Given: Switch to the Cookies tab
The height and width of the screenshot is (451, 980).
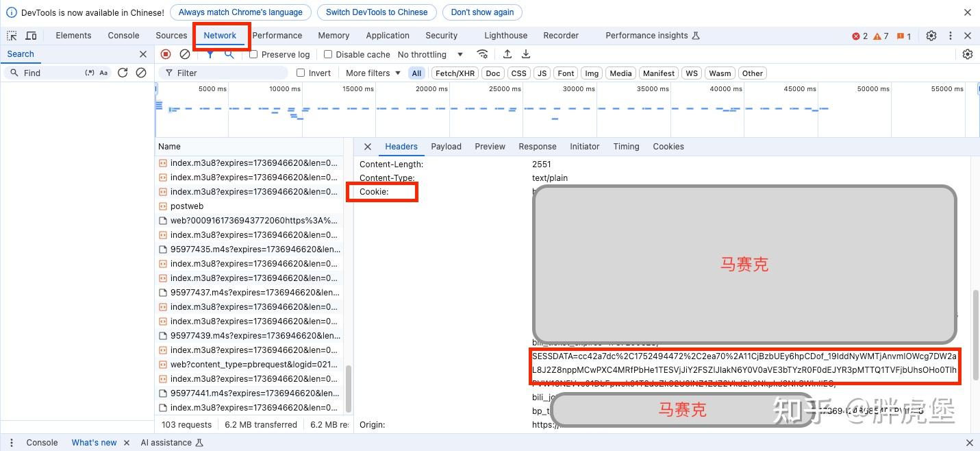Looking at the screenshot, I should [x=668, y=146].
